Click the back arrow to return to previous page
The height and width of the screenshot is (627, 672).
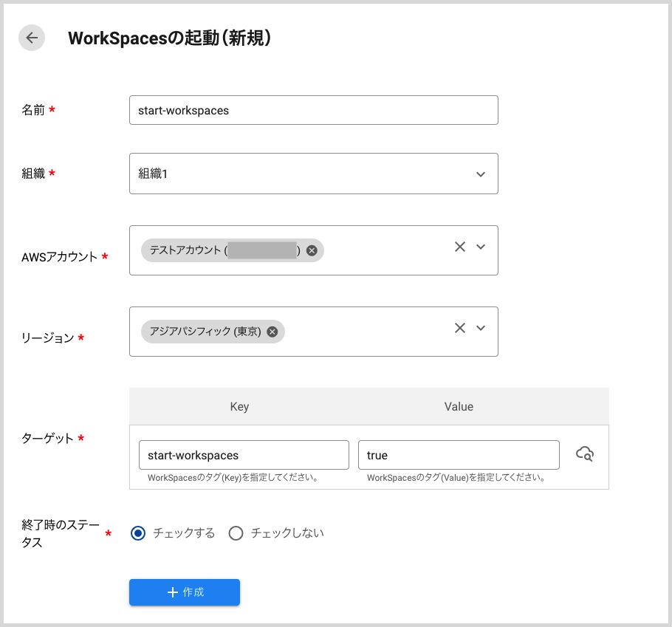pos(31,38)
